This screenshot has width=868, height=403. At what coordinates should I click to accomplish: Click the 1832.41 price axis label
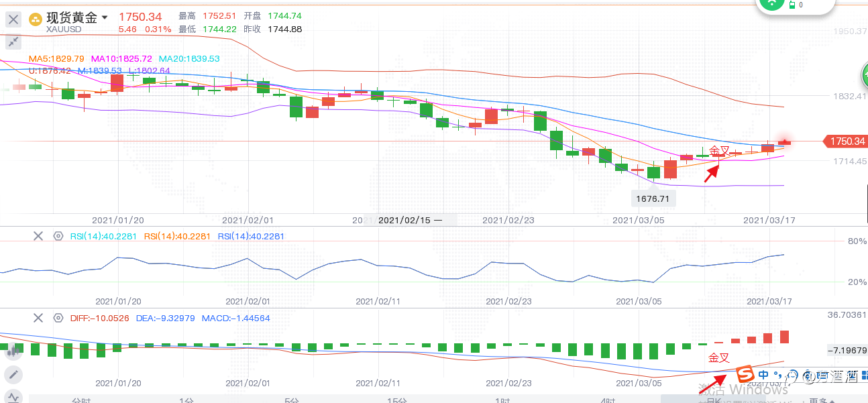[849, 96]
